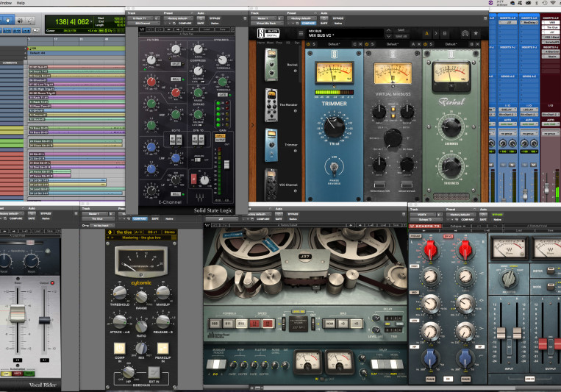Solo the Trimmer module with its S button
This screenshot has width=561, height=392.
(314, 44)
